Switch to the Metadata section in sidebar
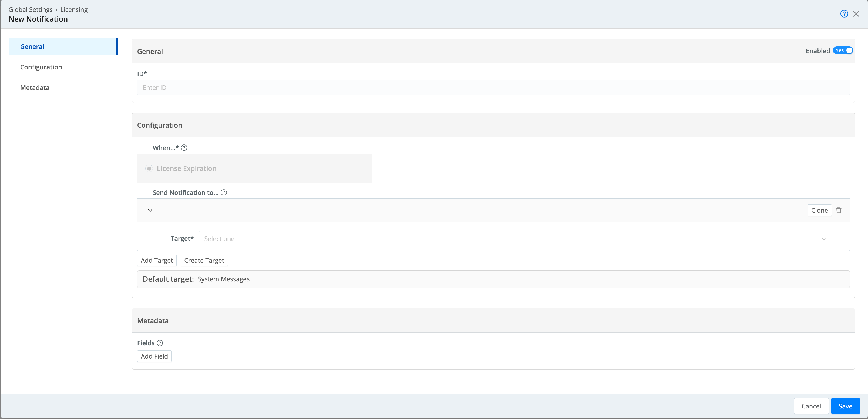The image size is (868, 419). click(35, 87)
